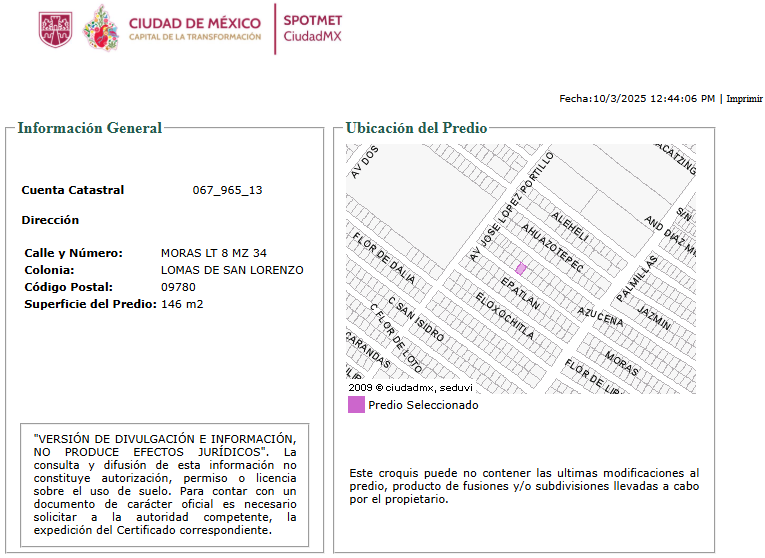Click the Información General section title
The width and height of the screenshot is (765, 558).
coord(90,128)
